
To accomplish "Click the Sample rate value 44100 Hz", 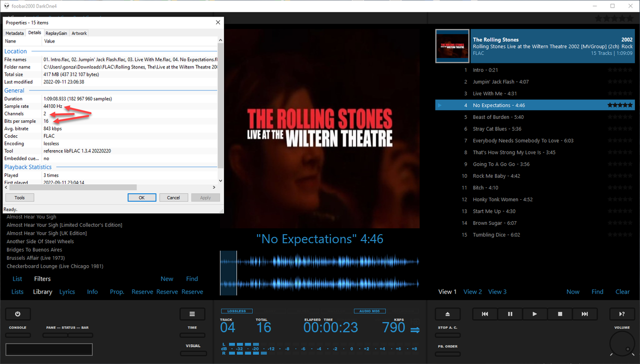I will [x=53, y=106].
